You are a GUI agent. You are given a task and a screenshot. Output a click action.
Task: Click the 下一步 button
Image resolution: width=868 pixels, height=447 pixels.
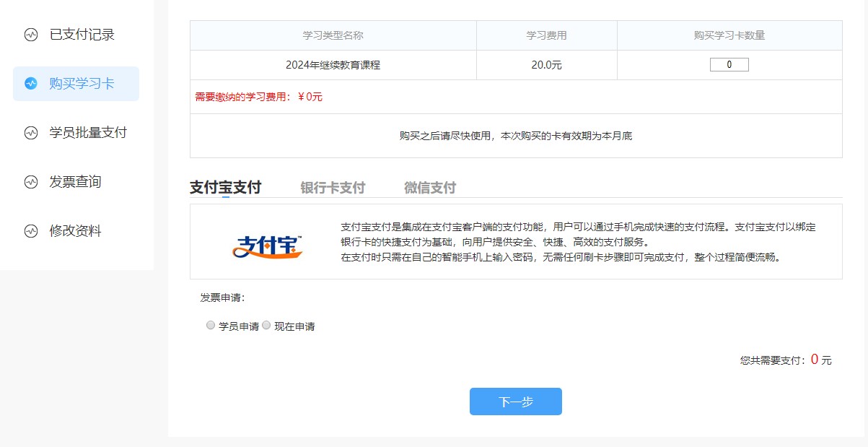tap(515, 402)
